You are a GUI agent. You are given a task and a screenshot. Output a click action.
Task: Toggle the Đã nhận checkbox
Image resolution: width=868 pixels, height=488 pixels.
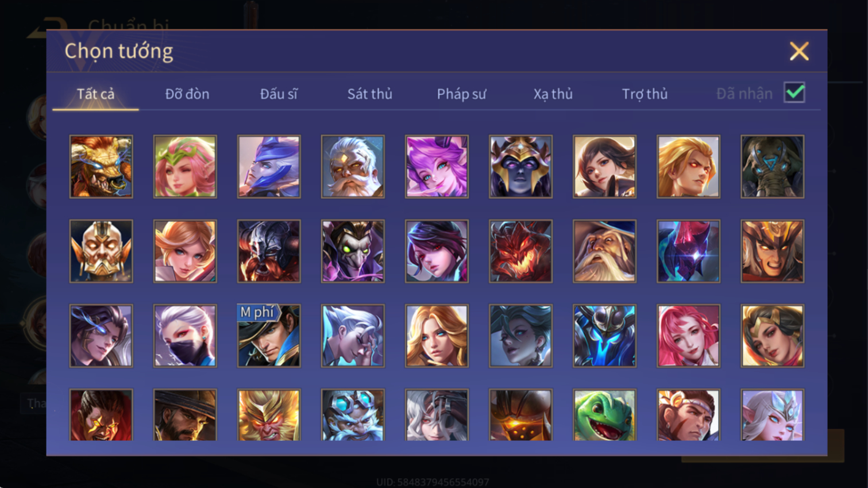pos(794,93)
